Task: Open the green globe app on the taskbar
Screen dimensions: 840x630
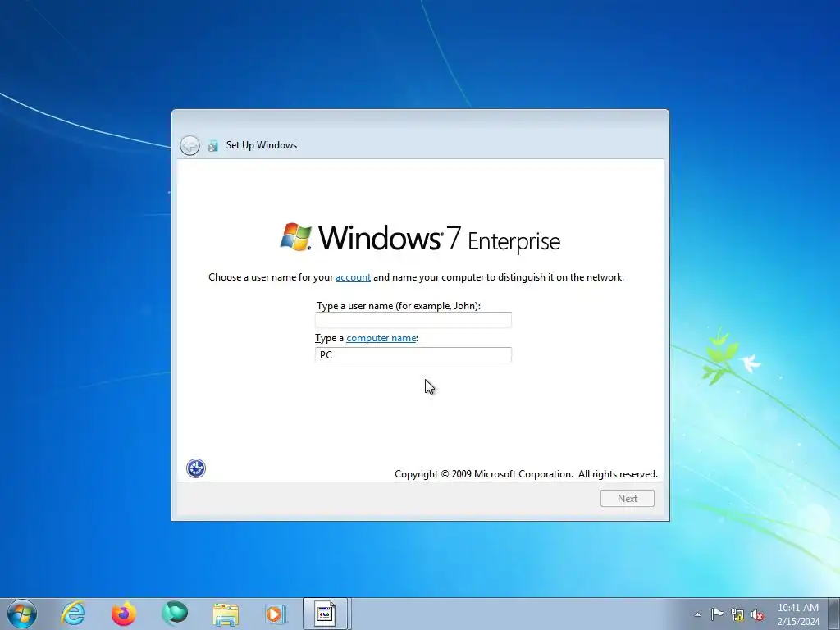Action: [175, 614]
